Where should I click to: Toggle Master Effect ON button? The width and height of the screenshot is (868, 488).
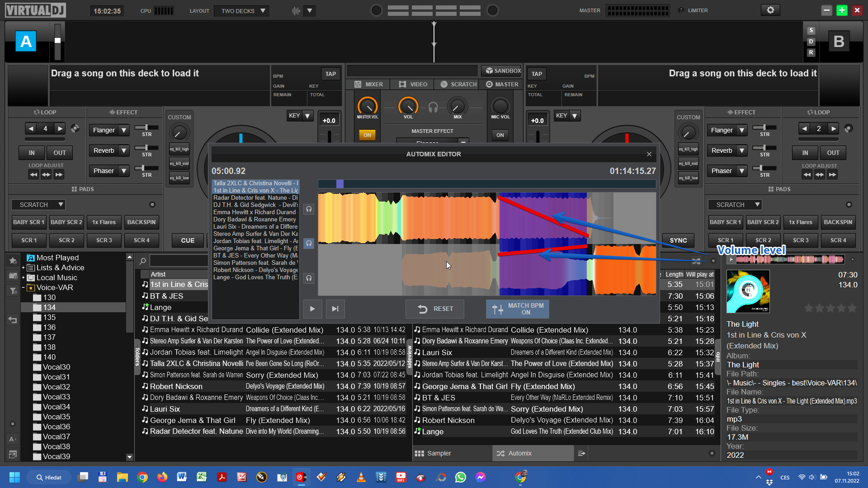[x=367, y=135]
